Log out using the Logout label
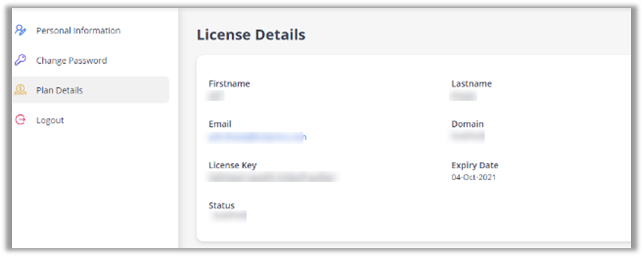The height and width of the screenshot is (257, 644). click(x=50, y=120)
